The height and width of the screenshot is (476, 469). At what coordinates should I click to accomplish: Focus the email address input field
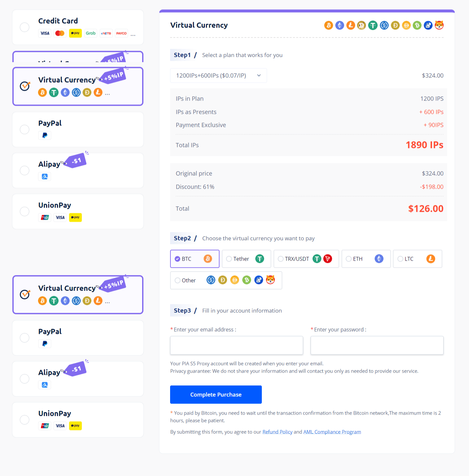coord(236,345)
